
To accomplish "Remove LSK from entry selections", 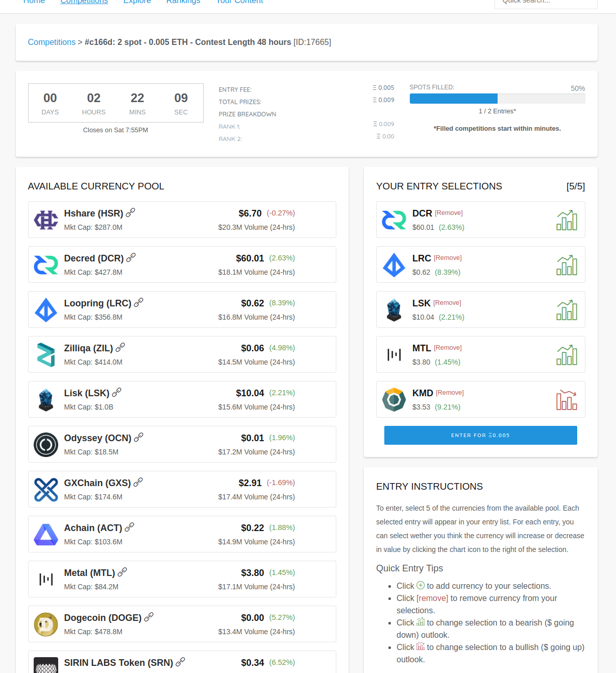I will tap(447, 303).
